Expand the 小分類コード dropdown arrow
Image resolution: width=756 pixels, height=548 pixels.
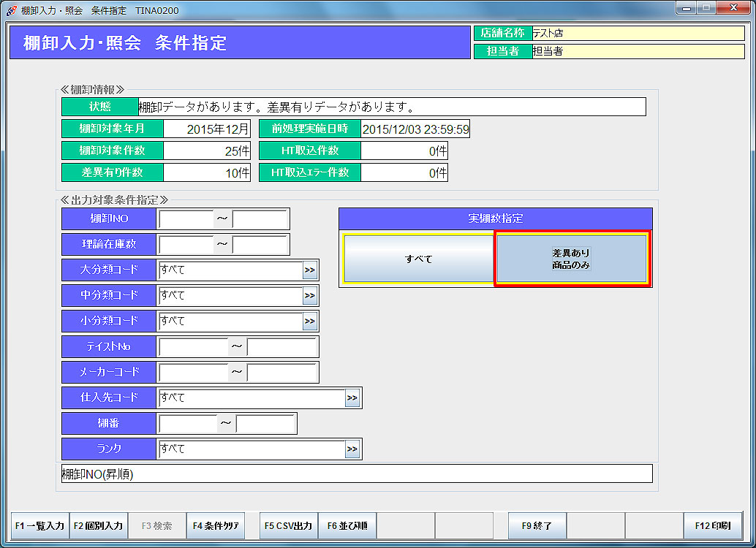click(x=310, y=321)
